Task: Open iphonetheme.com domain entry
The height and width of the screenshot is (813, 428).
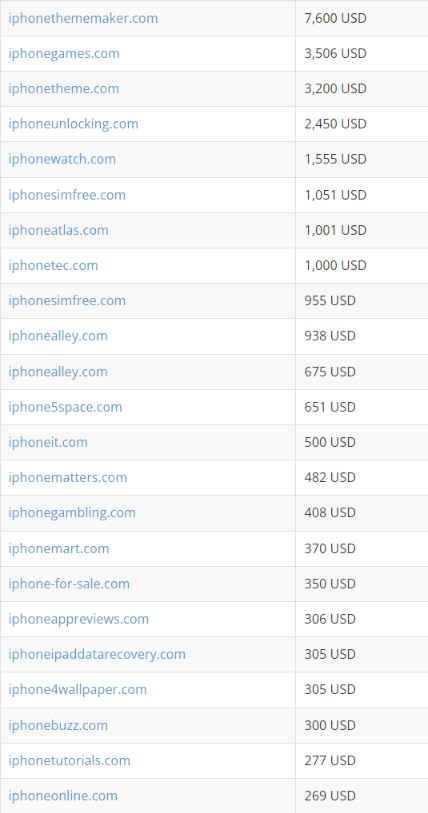Action: coord(64,89)
